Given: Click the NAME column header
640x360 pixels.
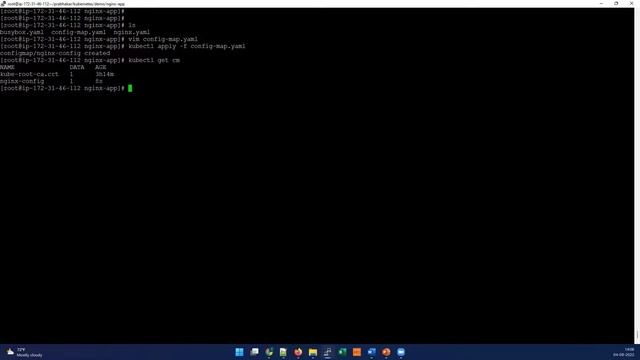Looking at the screenshot, I should 7,67.
